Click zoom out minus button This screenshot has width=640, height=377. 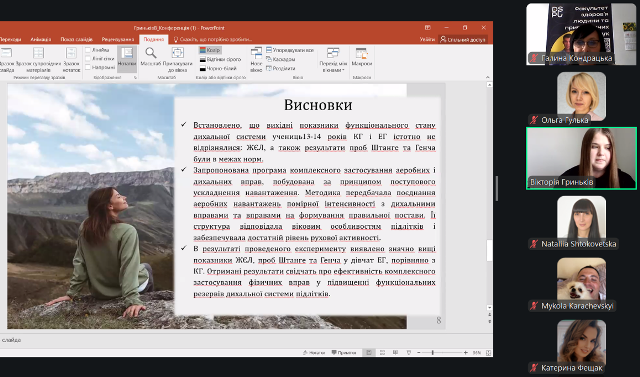(419, 353)
